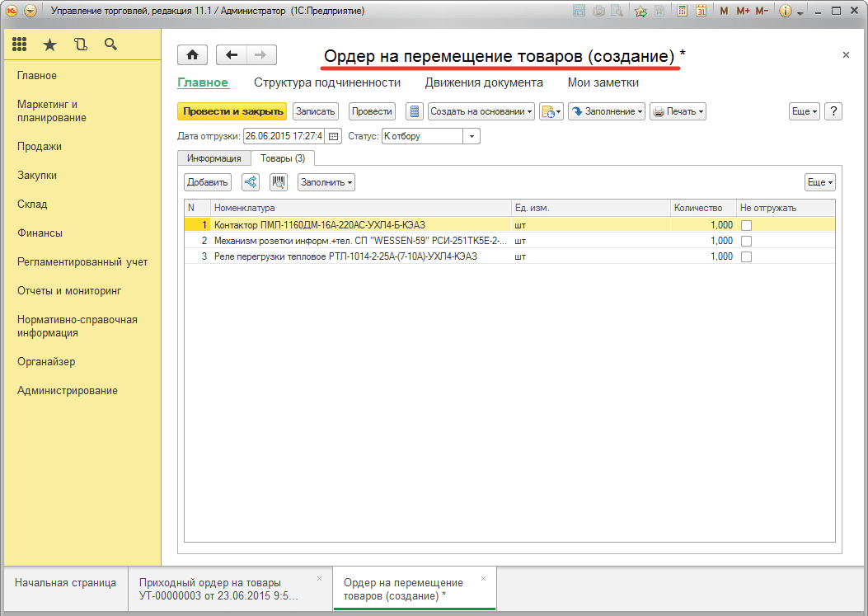The width and height of the screenshot is (868, 616).
Task: Click the 'Провести и закрыть' button
Action: [232, 111]
